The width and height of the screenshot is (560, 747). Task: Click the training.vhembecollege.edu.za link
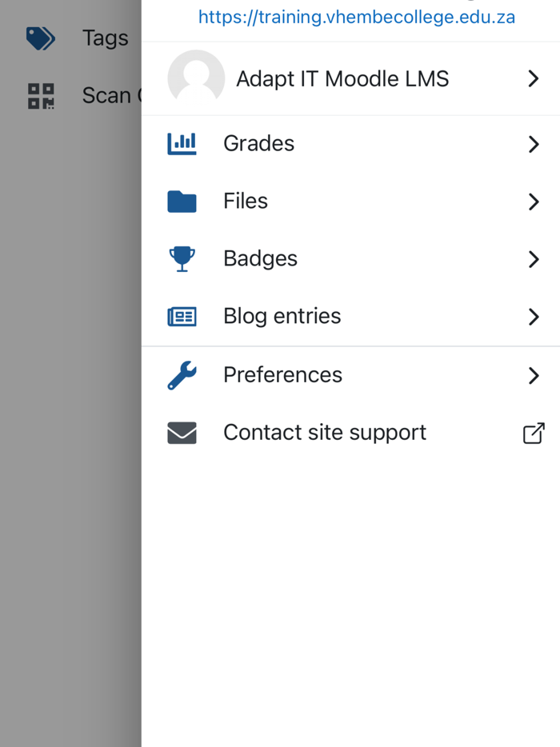(x=357, y=16)
